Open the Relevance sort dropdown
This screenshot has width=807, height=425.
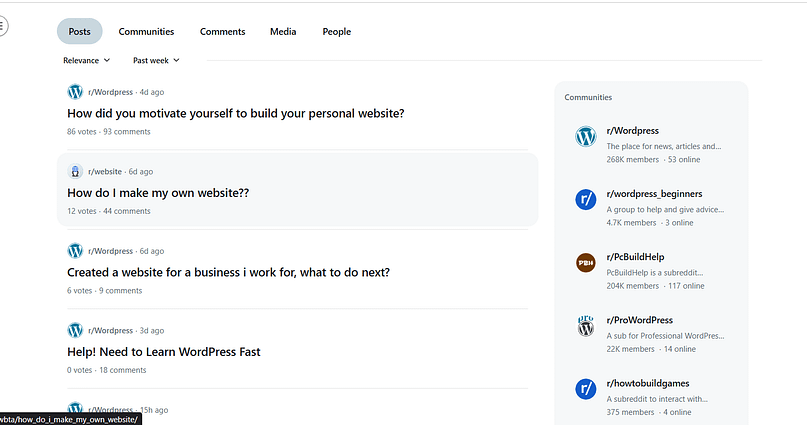pyautogui.click(x=86, y=60)
